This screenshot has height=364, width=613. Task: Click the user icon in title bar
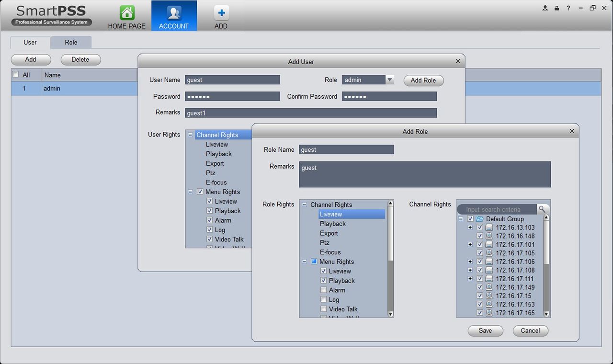545,8
